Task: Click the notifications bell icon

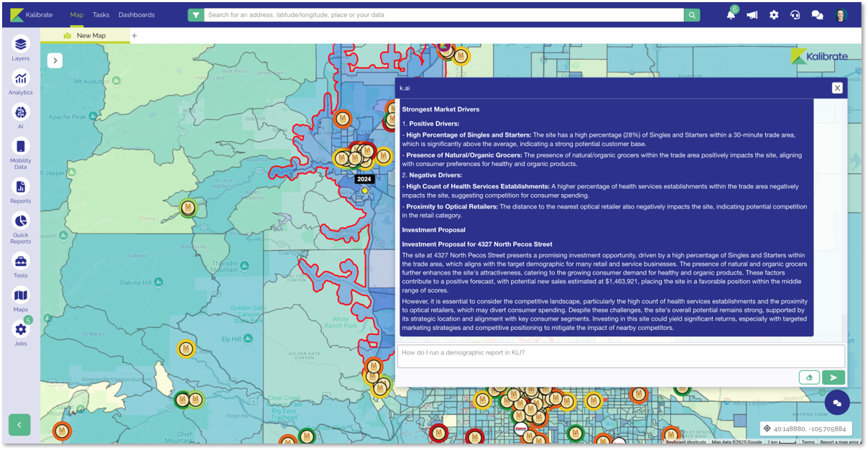Action: (x=730, y=15)
